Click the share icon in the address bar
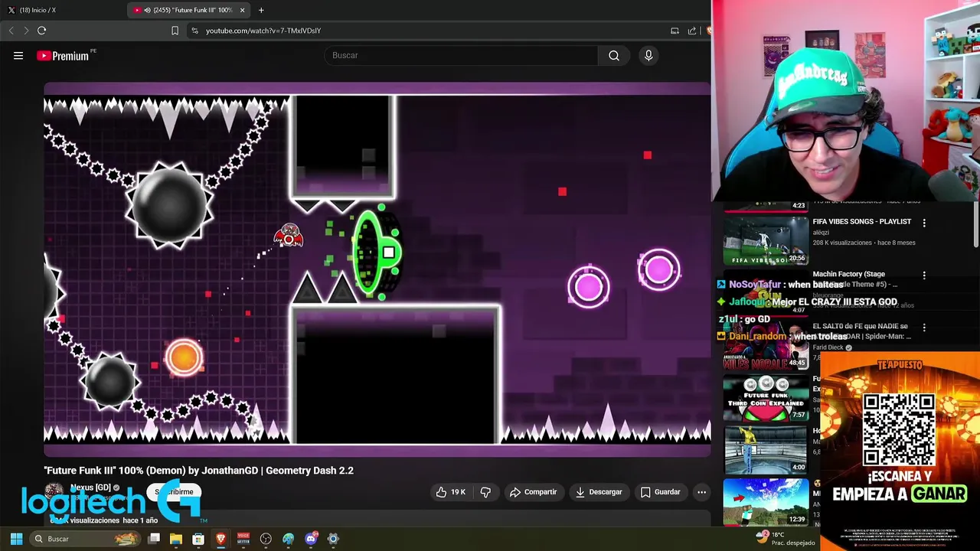Image resolution: width=980 pixels, height=551 pixels. 692,31
